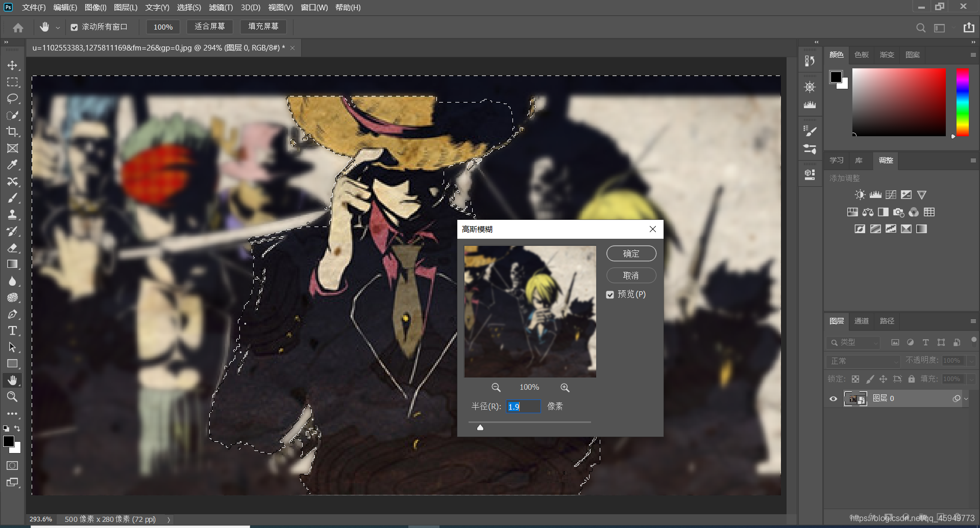This screenshot has height=528, width=980.
Task: Lock image pixels with brush icon
Action: (x=870, y=379)
